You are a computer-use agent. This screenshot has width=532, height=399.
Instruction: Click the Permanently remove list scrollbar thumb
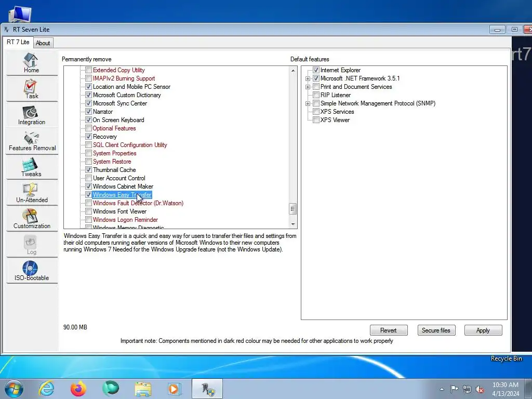coord(293,209)
